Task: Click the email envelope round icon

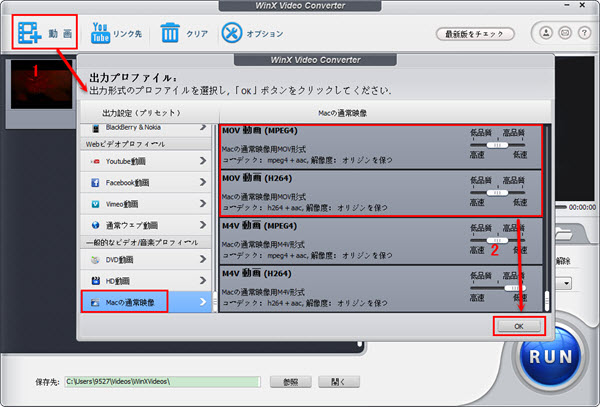Action: [x=565, y=33]
